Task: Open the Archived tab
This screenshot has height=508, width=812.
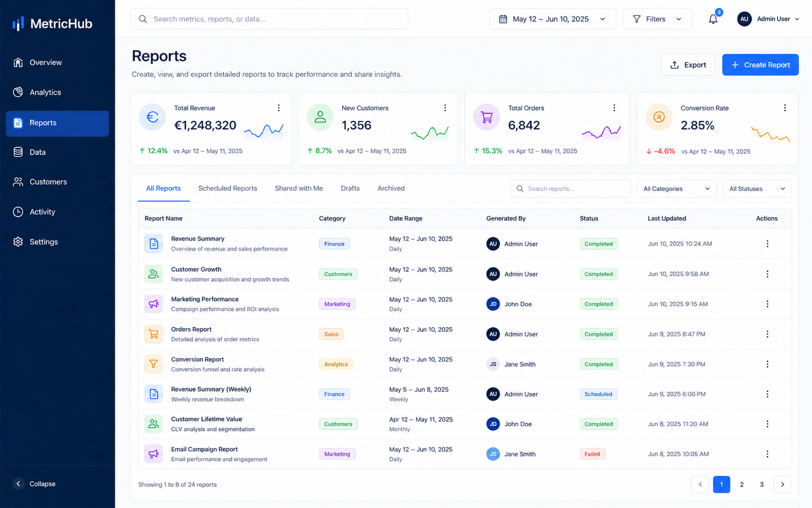Action: pos(391,188)
